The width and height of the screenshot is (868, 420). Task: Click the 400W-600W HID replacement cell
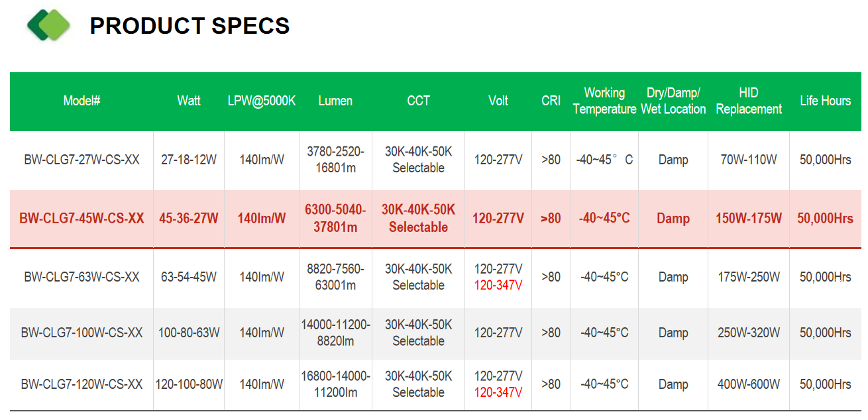[x=749, y=384]
